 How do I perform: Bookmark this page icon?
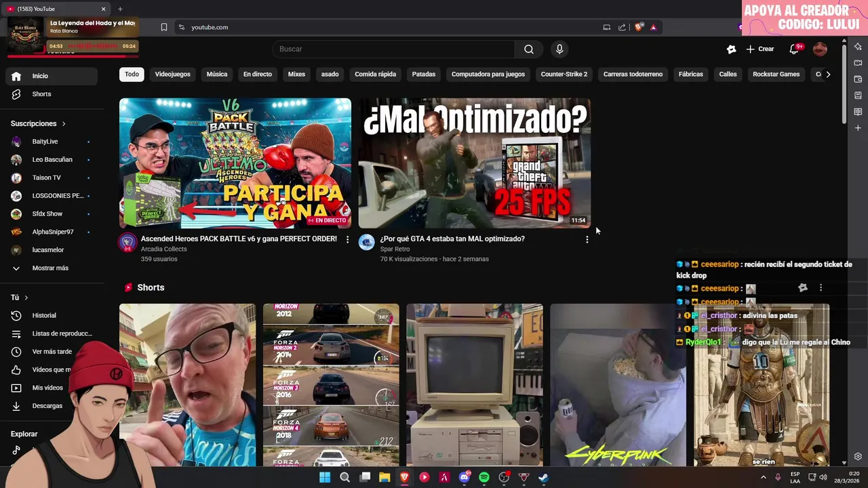point(164,27)
